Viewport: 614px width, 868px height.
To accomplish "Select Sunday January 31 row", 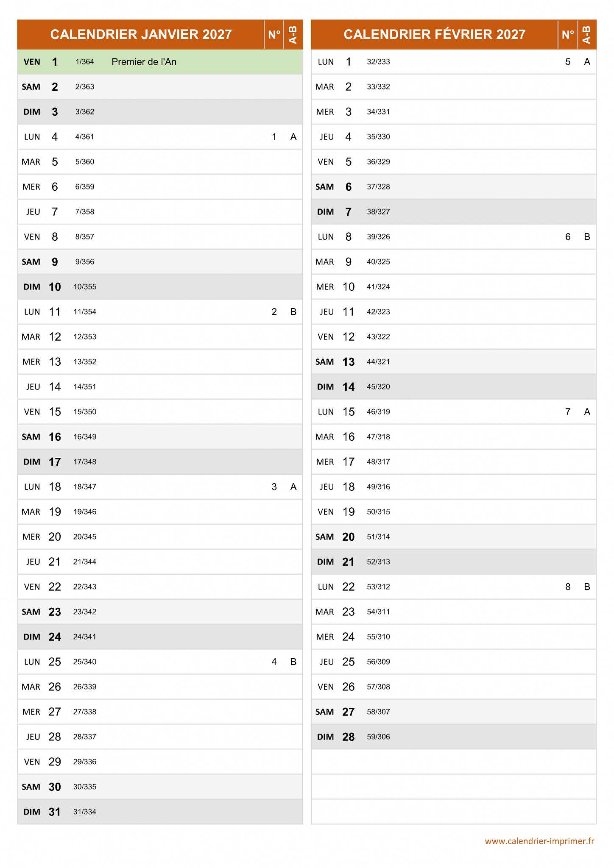I will coord(160,812).
